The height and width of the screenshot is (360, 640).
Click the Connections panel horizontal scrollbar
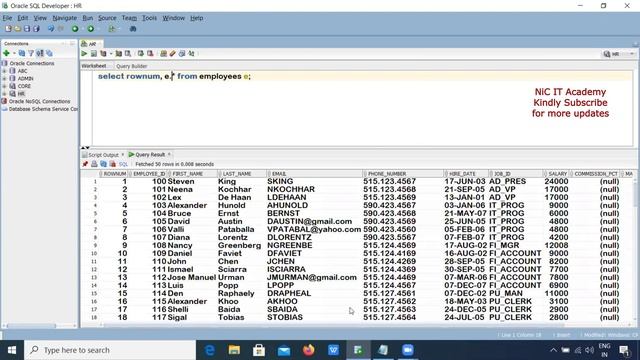pos(31,326)
